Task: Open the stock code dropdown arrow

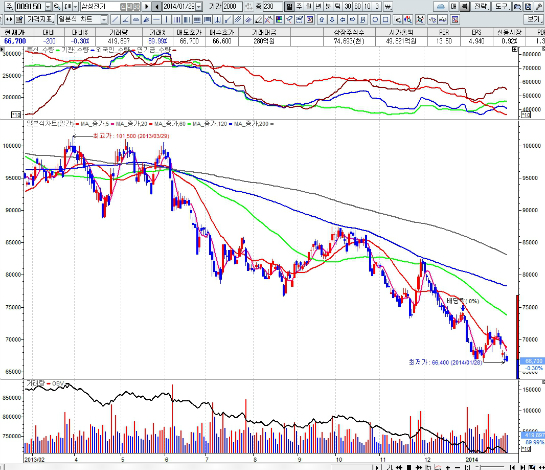Action: tap(48, 6)
